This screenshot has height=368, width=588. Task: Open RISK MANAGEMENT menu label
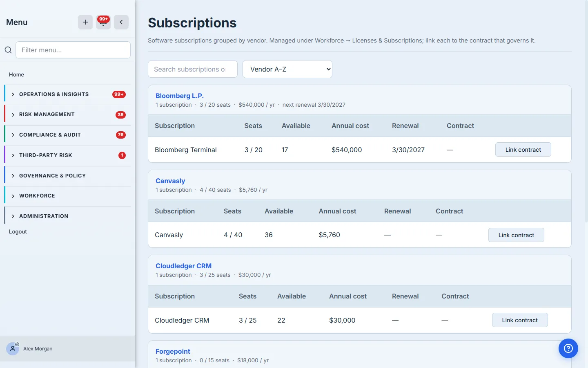(x=47, y=114)
